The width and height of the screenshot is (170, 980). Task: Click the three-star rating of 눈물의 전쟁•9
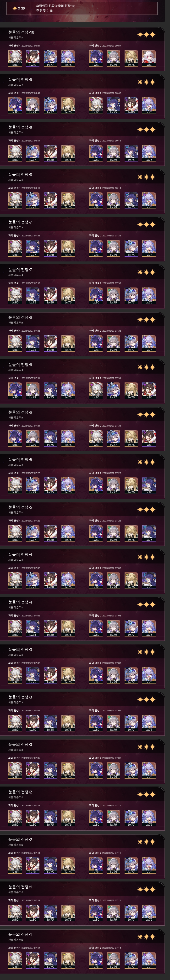coord(146,82)
